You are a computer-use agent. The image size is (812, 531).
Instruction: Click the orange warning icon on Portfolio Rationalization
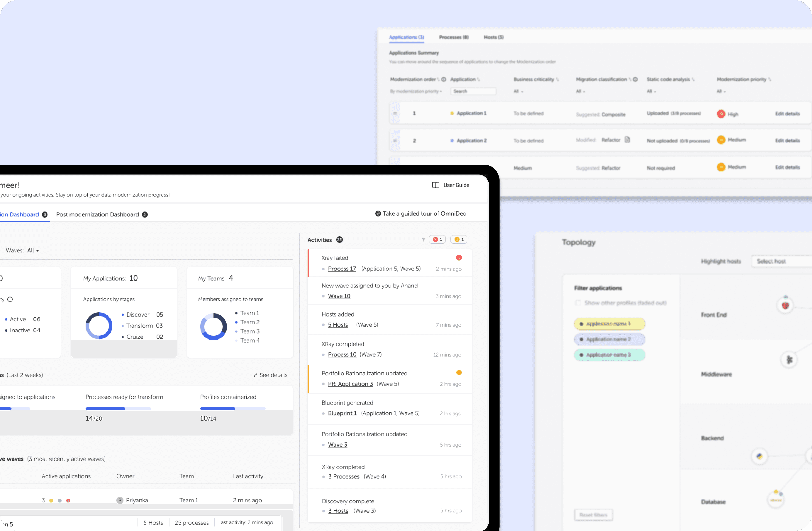[x=459, y=373]
